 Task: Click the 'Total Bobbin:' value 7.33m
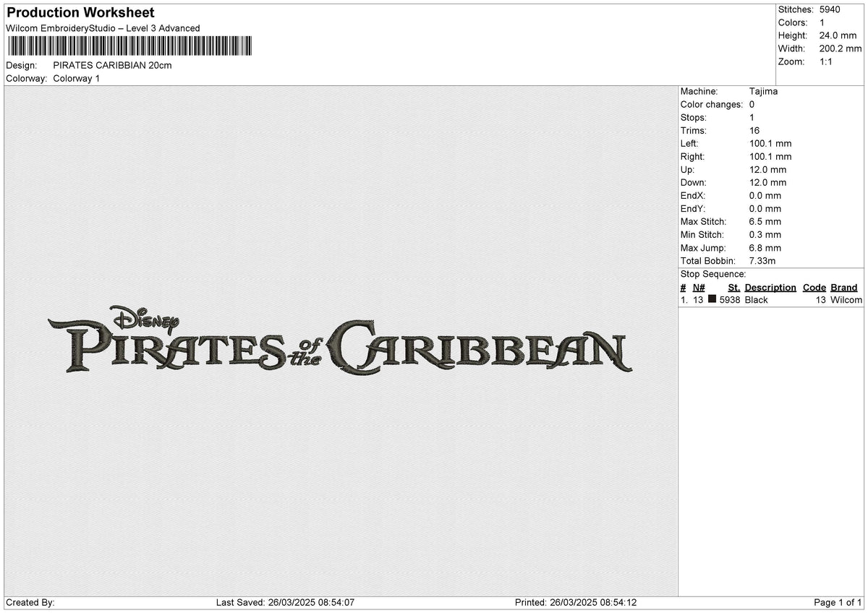[x=764, y=260]
